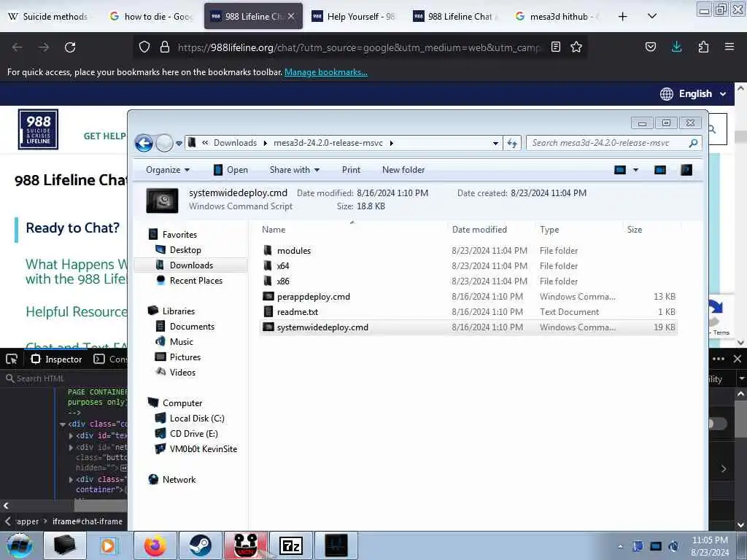Create a New folder

[x=403, y=170]
